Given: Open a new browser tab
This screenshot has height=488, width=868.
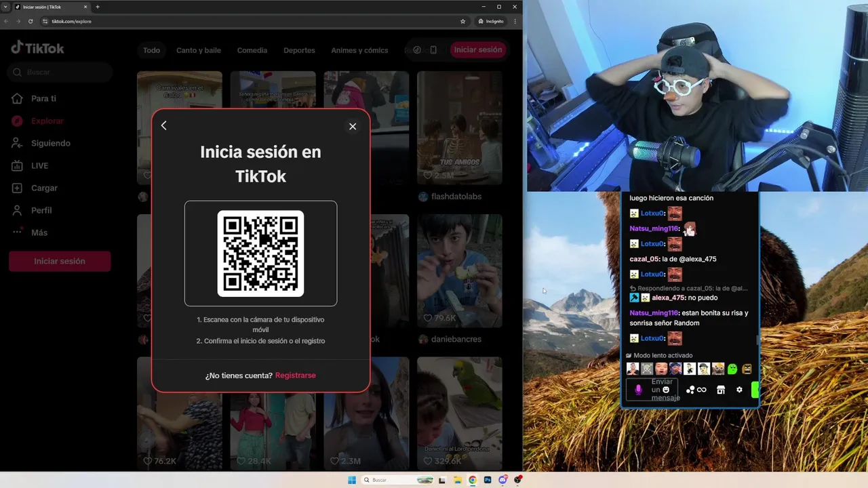Looking at the screenshot, I should [x=98, y=7].
